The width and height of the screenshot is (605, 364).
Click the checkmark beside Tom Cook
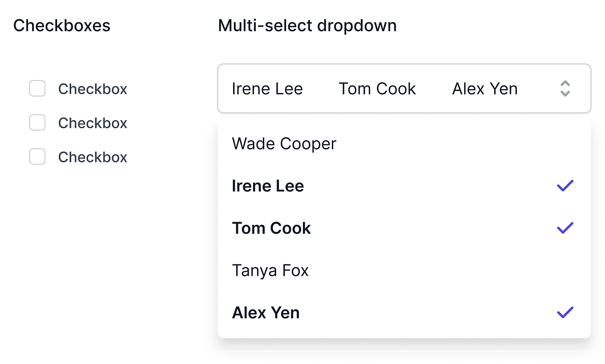565,228
